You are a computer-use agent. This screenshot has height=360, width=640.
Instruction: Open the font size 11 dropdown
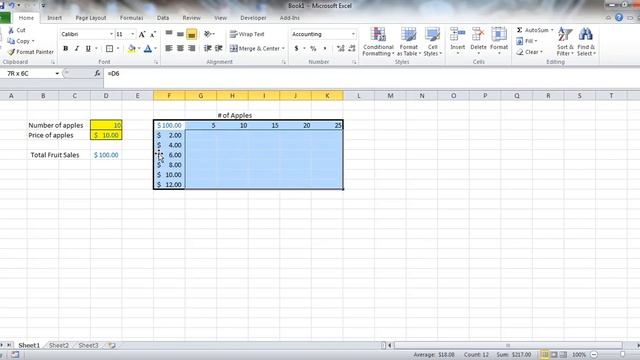(133, 34)
